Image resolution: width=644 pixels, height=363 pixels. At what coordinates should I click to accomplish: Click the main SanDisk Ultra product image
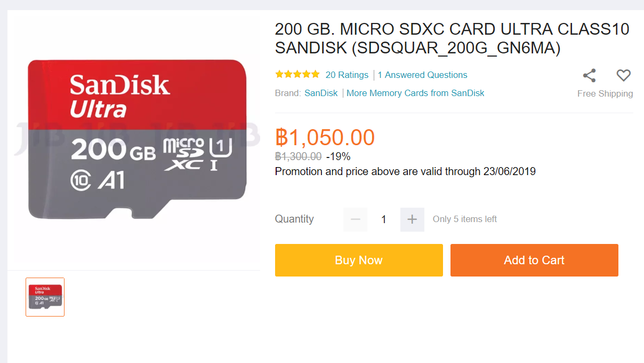coord(137,139)
